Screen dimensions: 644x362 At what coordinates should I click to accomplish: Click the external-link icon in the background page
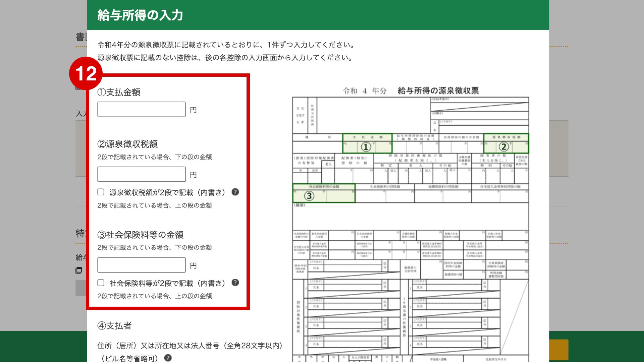[79, 270]
